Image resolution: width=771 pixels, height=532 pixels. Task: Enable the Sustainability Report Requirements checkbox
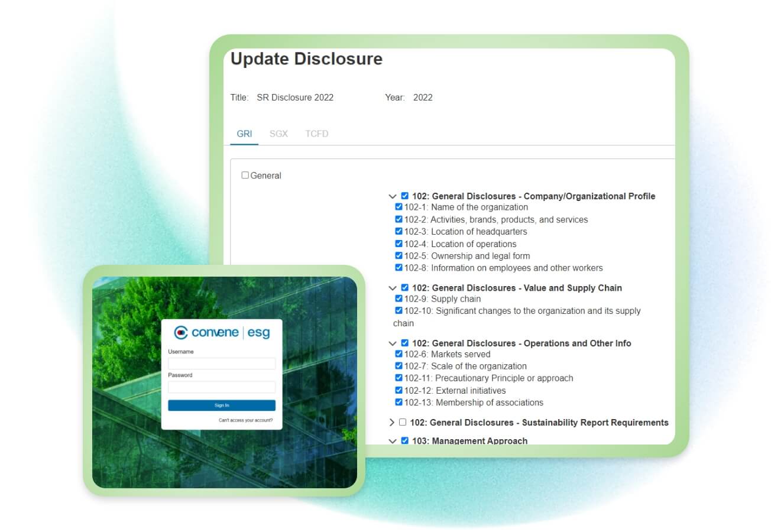point(403,423)
